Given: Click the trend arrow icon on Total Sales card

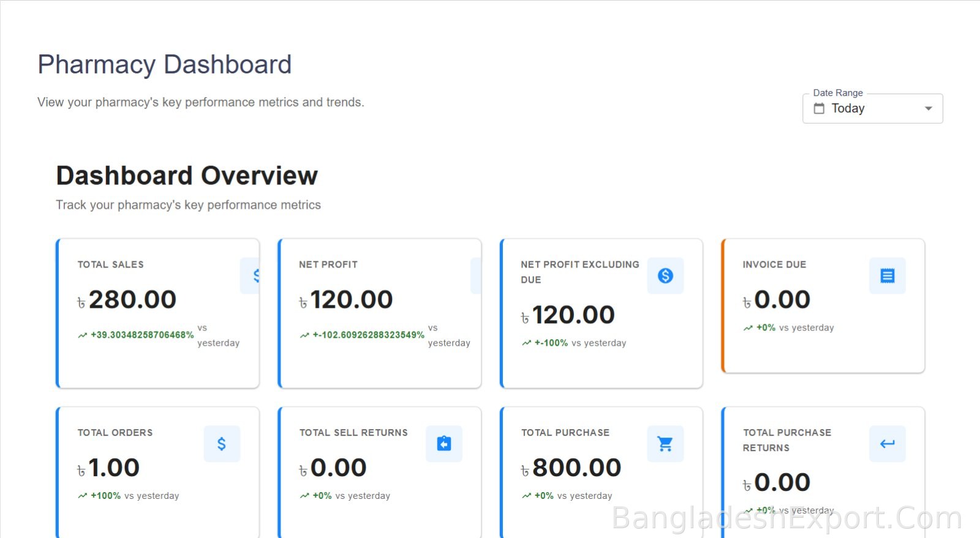Looking at the screenshot, I should coord(83,335).
